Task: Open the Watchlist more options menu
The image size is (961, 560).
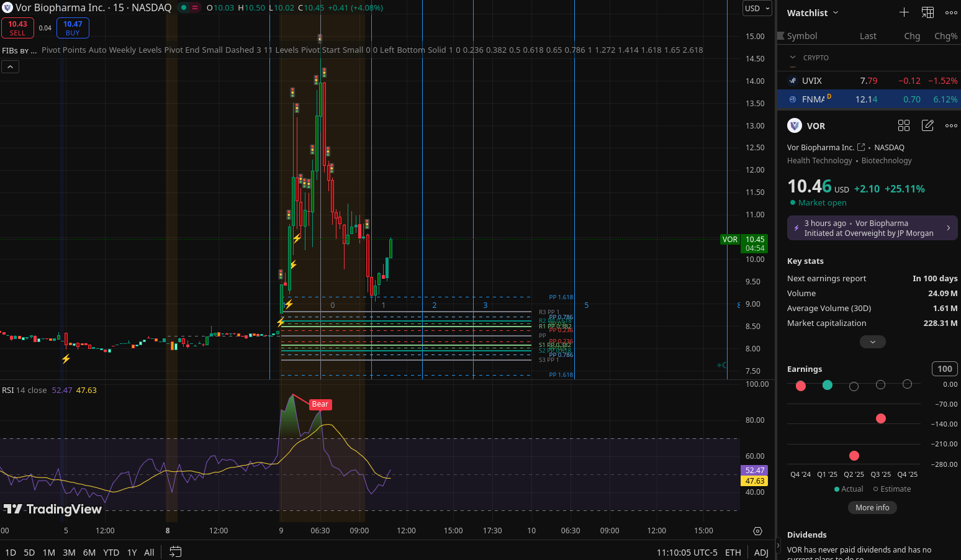Action: (951, 12)
